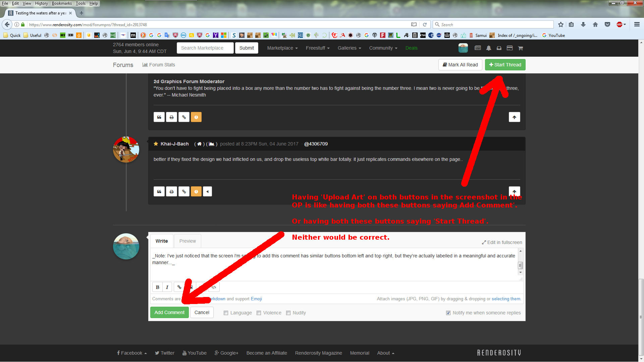644x362 pixels.
Task: Click the green Add Comment button
Action: pyautogui.click(x=169, y=313)
